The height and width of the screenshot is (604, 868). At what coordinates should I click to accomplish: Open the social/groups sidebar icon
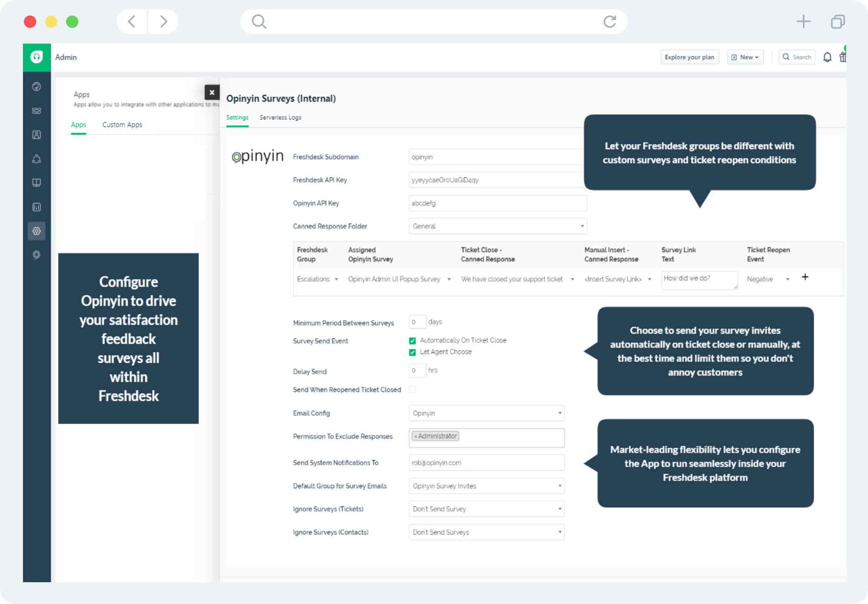coord(37,159)
